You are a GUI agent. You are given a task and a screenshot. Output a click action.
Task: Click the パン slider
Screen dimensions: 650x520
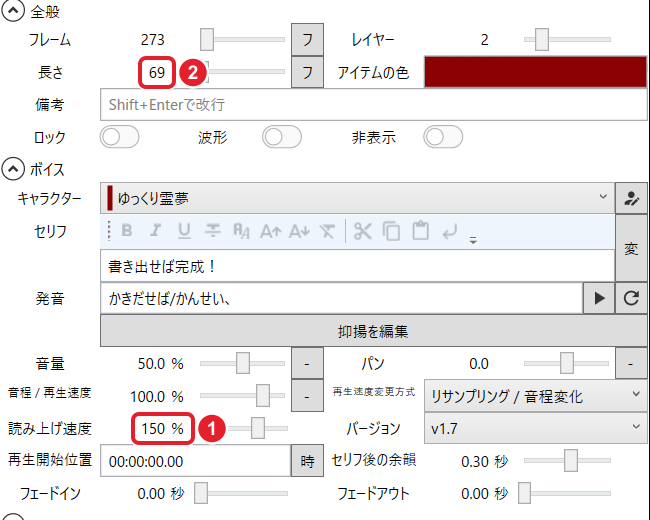pyautogui.click(x=567, y=363)
